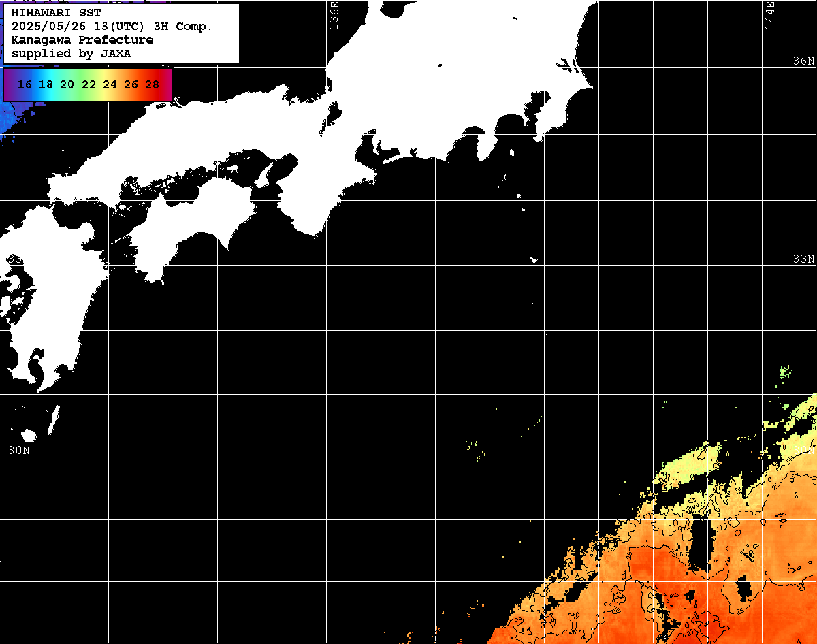The image size is (817, 644).
Task: Click the full 33N latitude label
Action: [x=803, y=259]
